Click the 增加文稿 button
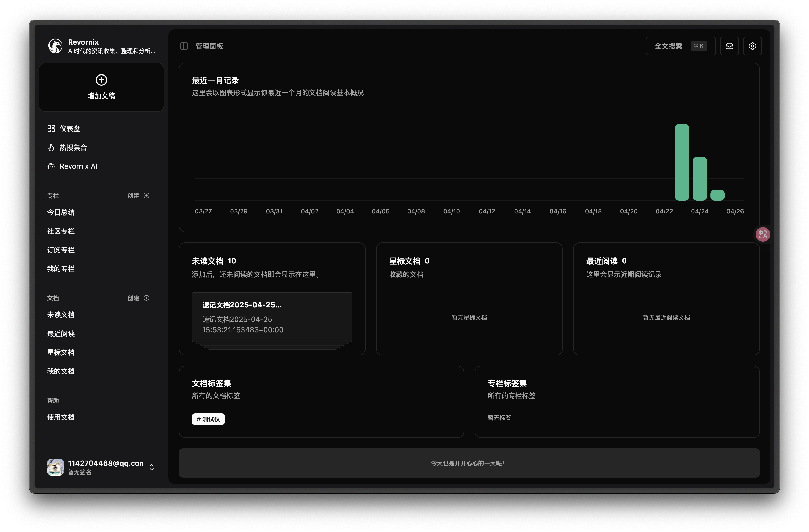The height and width of the screenshot is (532, 809). [x=101, y=87]
